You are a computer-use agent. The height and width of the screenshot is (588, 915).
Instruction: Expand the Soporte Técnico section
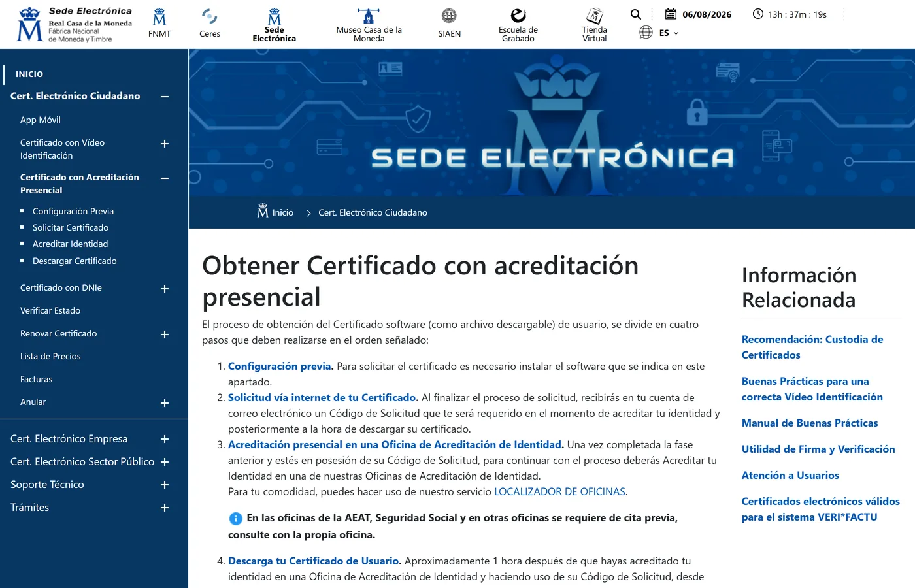point(165,485)
